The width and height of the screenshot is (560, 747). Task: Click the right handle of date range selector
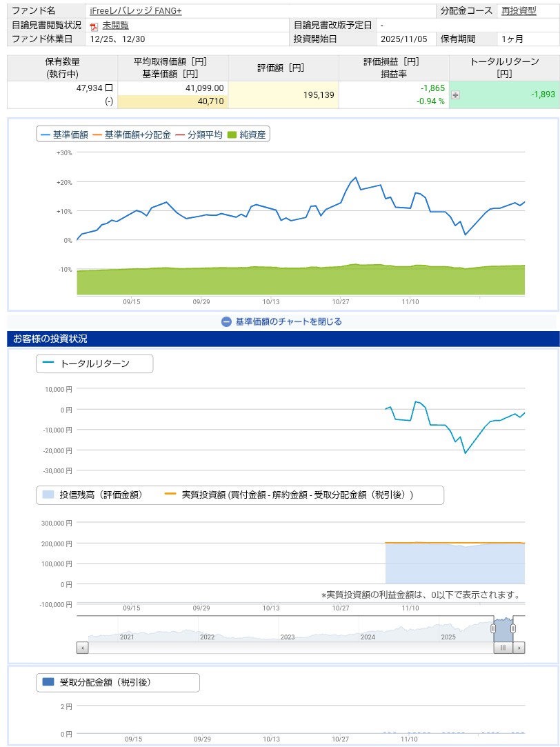click(514, 628)
